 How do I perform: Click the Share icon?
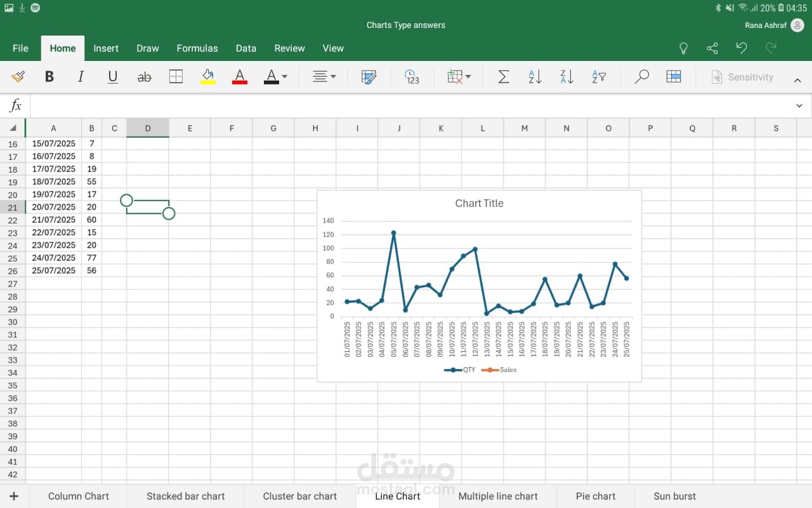click(712, 48)
